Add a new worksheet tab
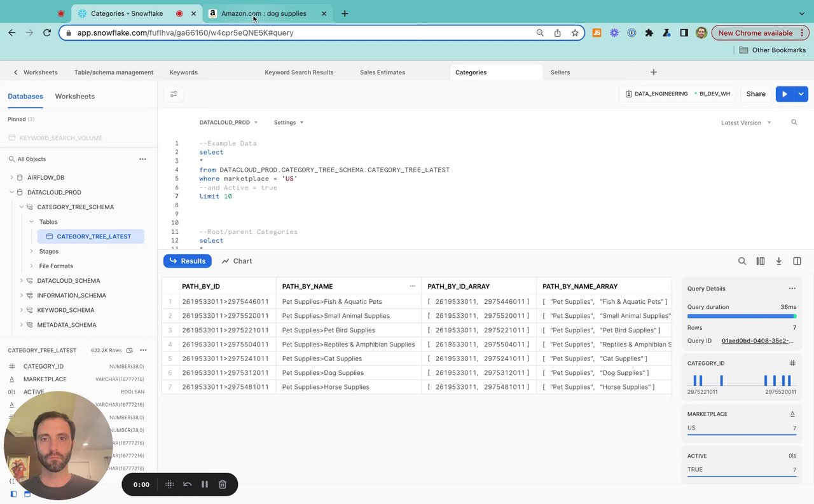The height and width of the screenshot is (504, 814). [653, 72]
